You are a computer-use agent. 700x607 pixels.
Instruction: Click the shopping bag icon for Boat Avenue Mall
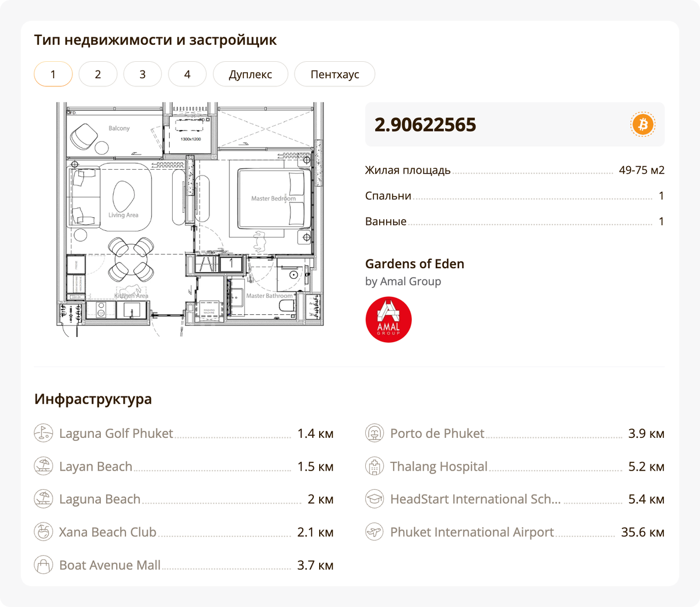point(43,565)
